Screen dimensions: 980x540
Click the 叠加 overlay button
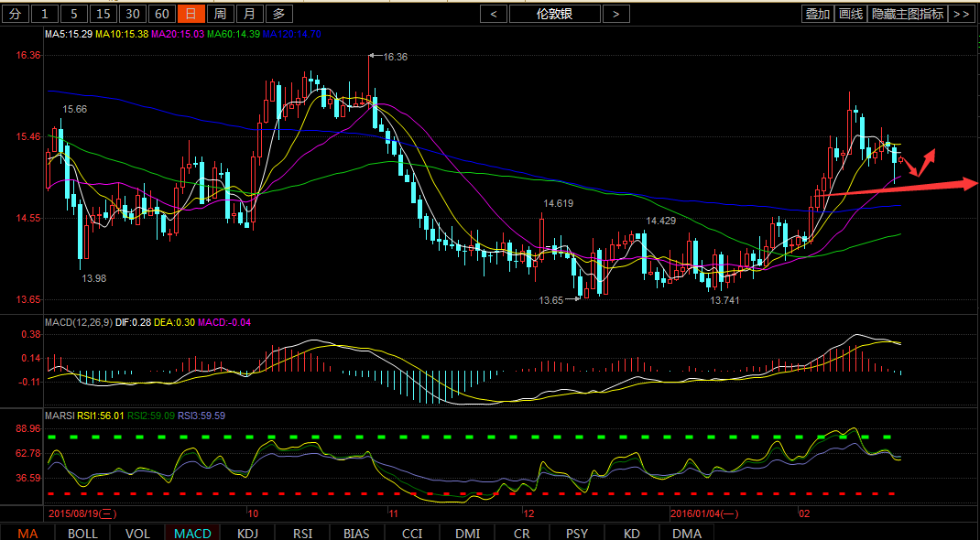(x=817, y=14)
